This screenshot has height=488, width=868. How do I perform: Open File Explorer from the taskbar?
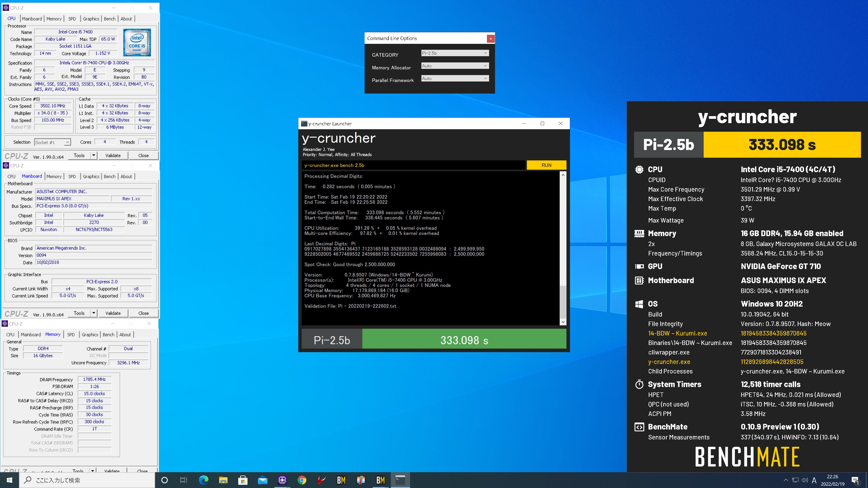(223, 480)
